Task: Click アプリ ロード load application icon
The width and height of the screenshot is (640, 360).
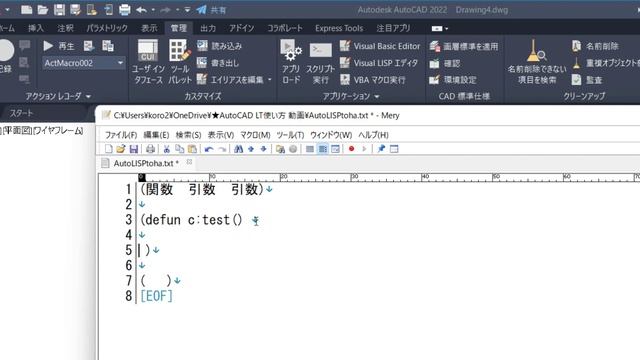Action: 291,61
